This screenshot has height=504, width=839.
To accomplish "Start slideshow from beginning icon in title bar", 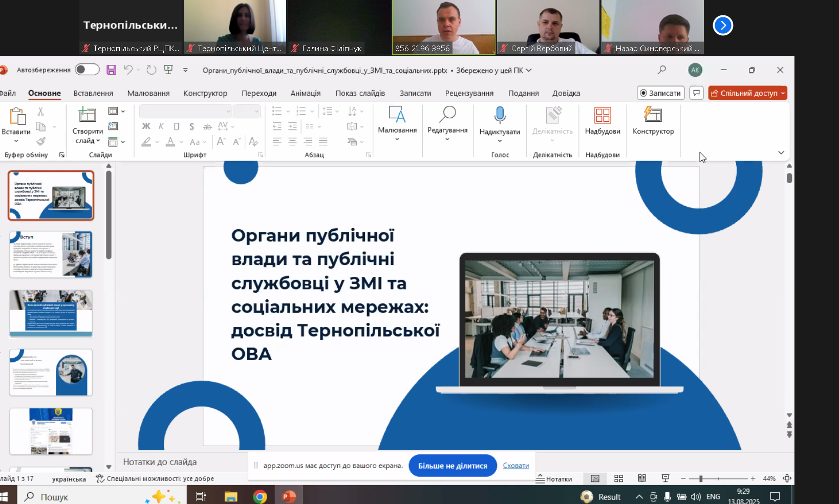I will (168, 70).
